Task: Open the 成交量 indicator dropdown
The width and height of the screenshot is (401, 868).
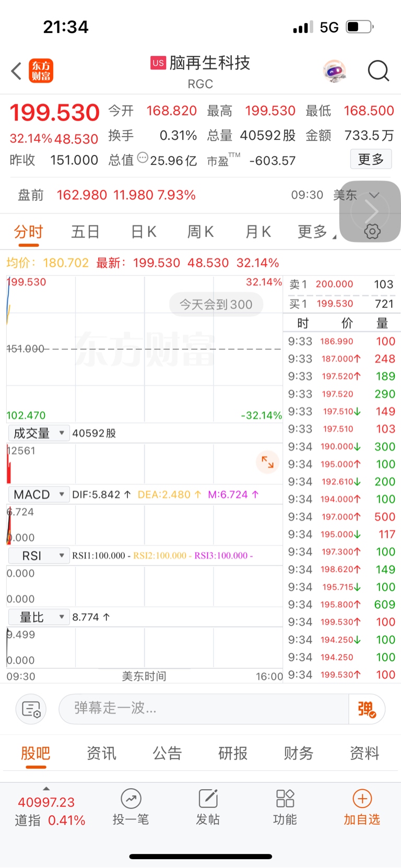Action: click(39, 433)
